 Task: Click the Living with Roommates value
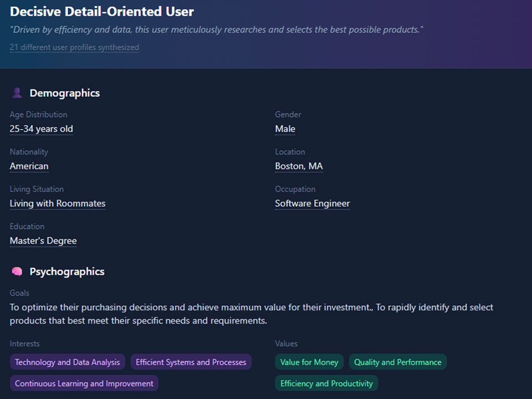(58, 203)
